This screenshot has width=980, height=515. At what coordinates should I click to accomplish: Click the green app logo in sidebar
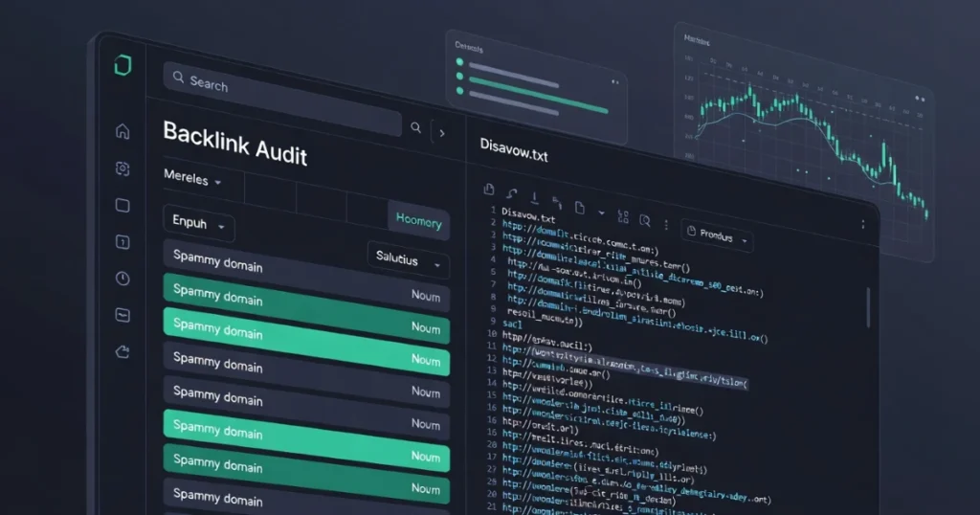pos(122,66)
